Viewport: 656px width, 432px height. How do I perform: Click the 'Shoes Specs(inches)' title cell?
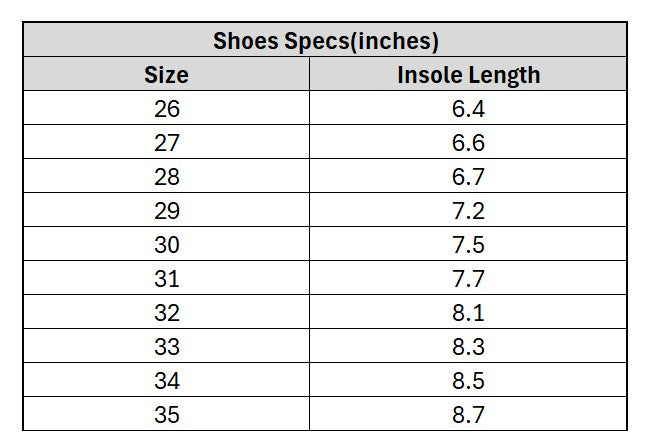[x=326, y=41]
